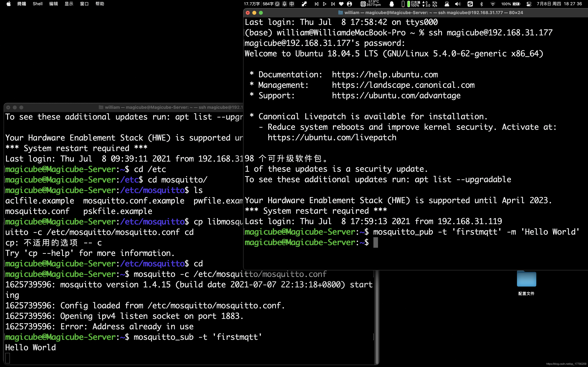Click the left terminal's vertical scrollbar

tap(377, 316)
